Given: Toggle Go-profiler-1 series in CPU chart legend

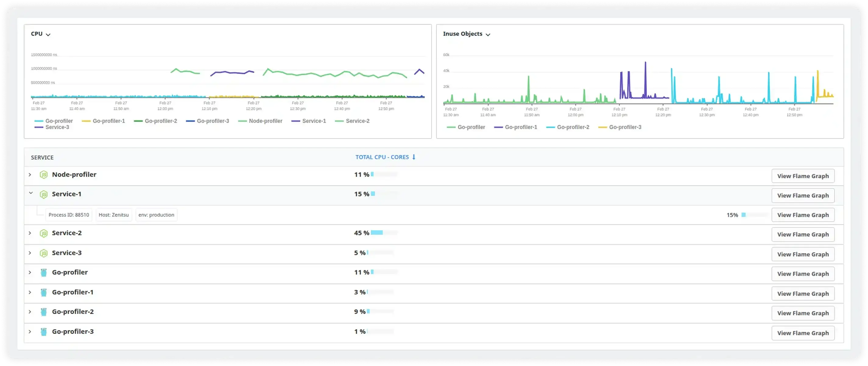Looking at the screenshot, I should 104,121.
